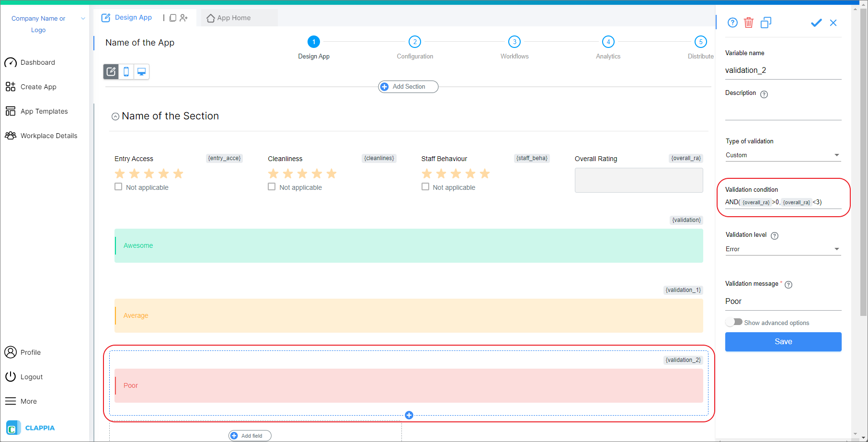Image resolution: width=868 pixels, height=442 pixels.
Task: Duplicate the field via the copy icon
Action: (x=766, y=23)
